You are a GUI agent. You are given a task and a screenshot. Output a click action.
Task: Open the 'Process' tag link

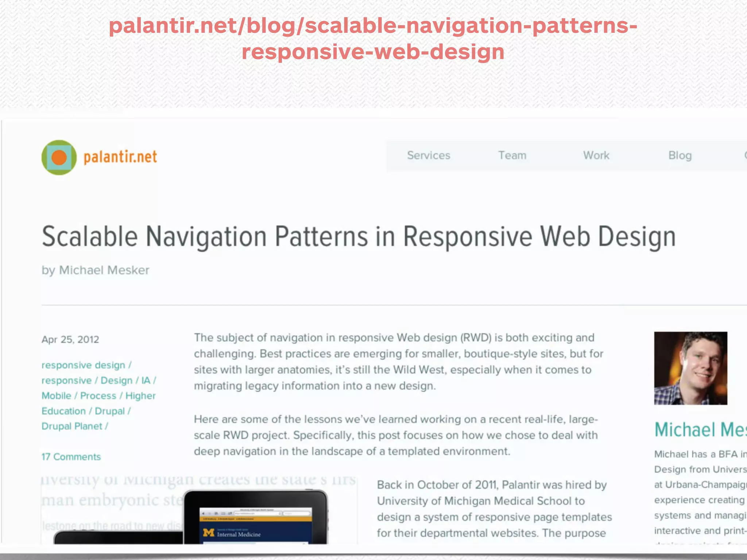click(98, 396)
